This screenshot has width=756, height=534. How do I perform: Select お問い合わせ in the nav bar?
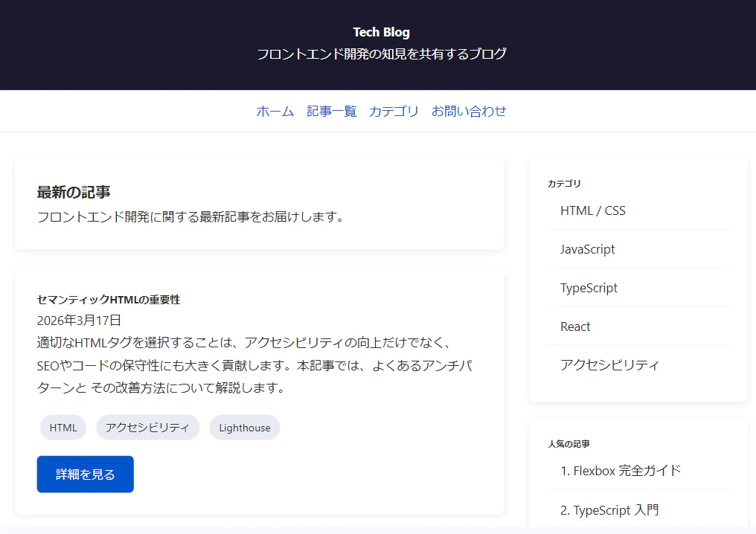pos(469,112)
